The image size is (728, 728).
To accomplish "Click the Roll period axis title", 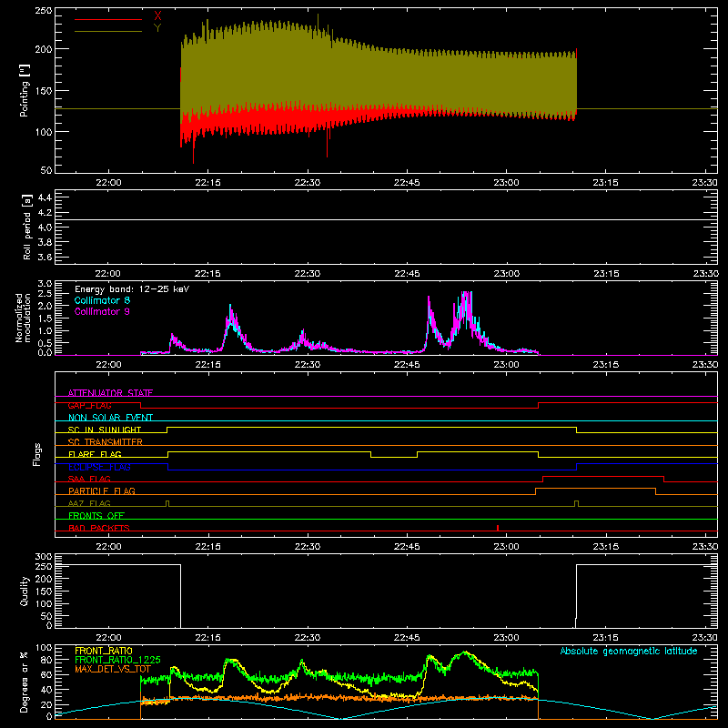I will pos(26,227).
